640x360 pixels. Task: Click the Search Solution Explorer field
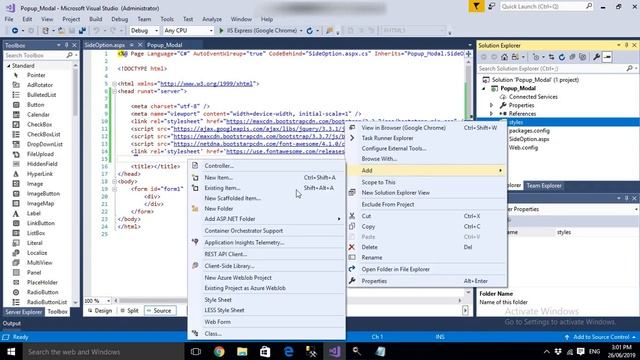coord(557,69)
